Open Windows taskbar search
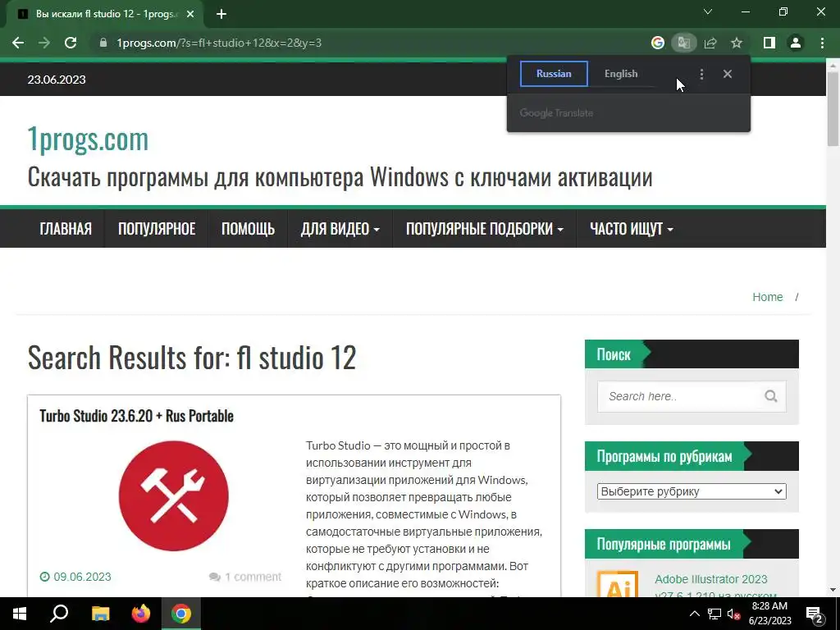The width and height of the screenshot is (840, 630). (x=59, y=614)
